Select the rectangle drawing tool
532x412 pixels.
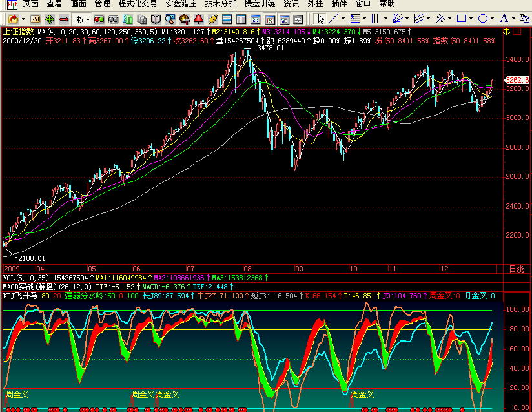tap(462, 18)
